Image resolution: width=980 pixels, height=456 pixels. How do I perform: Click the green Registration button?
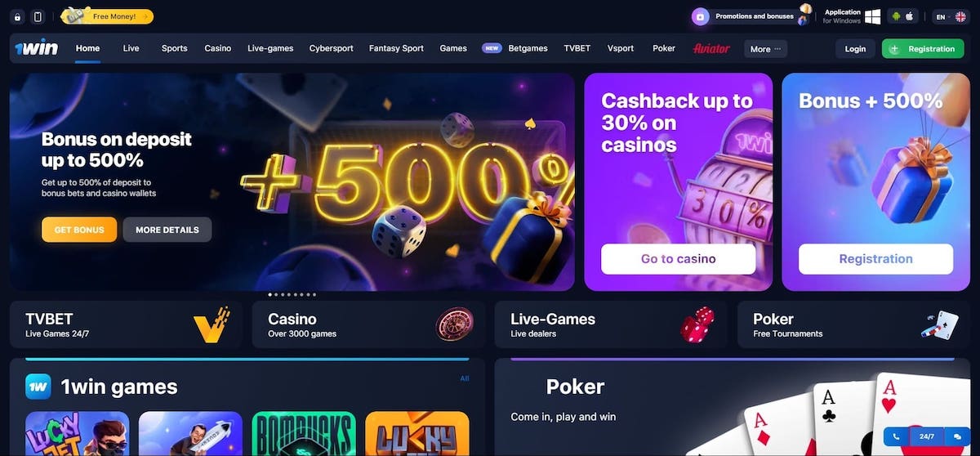(x=923, y=49)
